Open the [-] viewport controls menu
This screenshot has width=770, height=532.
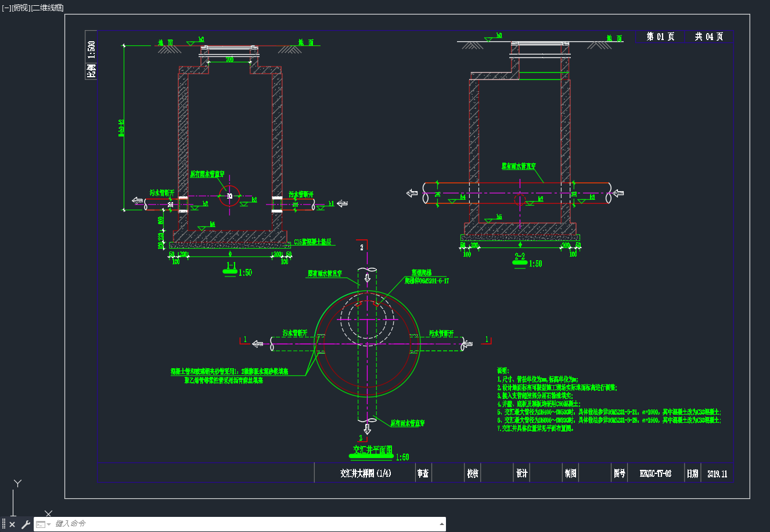[6, 8]
